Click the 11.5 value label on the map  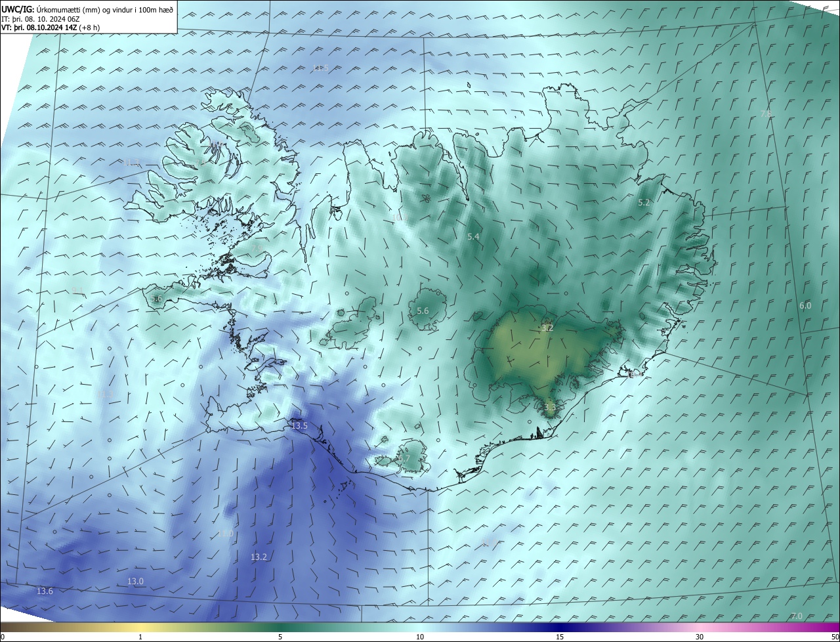[x=321, y=68]
